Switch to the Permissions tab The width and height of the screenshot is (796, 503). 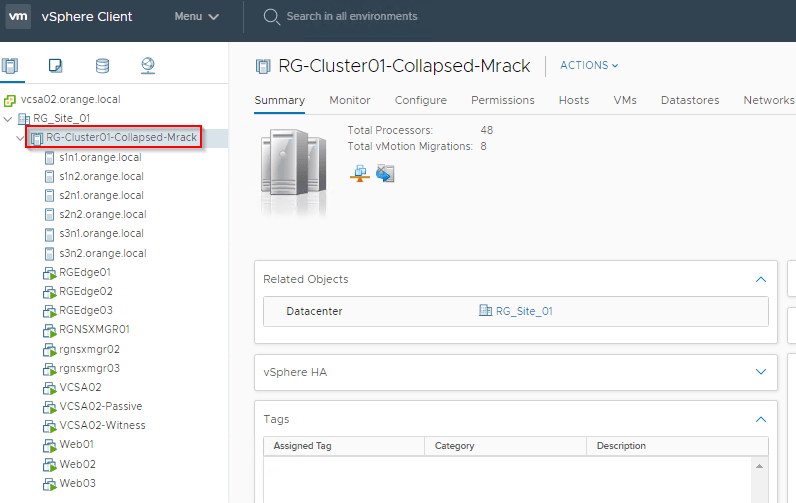point(503,100)
